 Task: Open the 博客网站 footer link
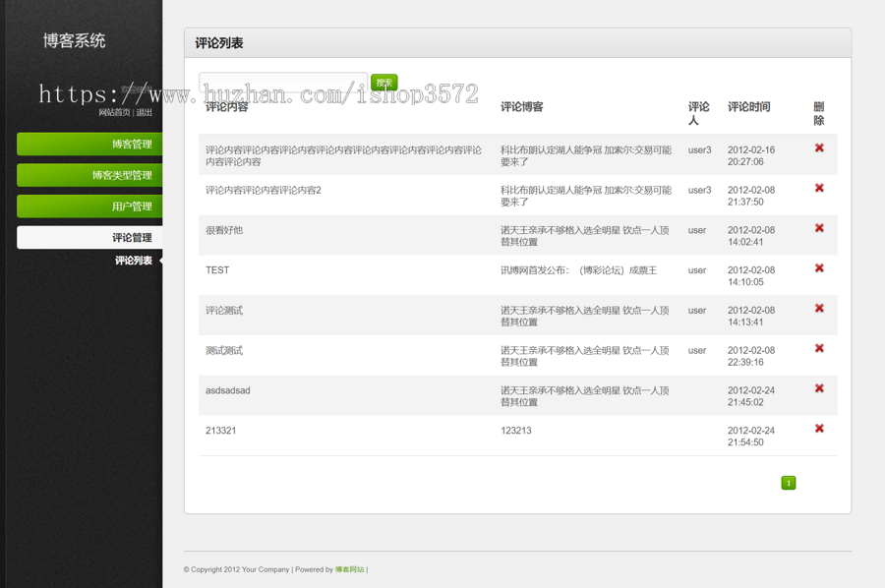[x=349, y=569]
